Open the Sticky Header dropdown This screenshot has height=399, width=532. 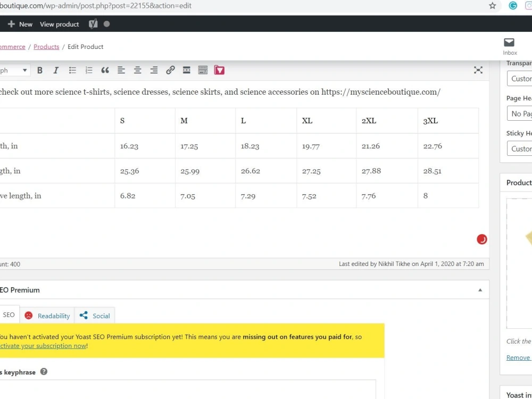tap(519, 148)
